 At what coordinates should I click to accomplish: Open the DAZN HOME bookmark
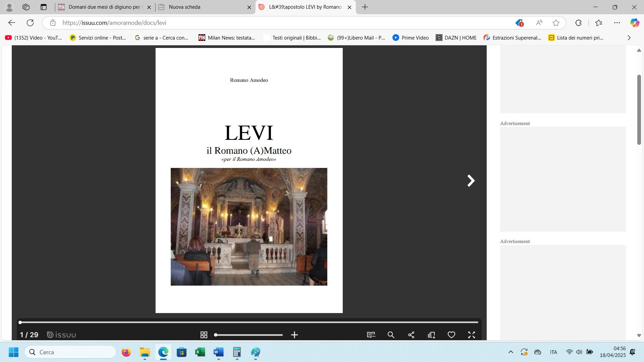[x=456, y=38]
